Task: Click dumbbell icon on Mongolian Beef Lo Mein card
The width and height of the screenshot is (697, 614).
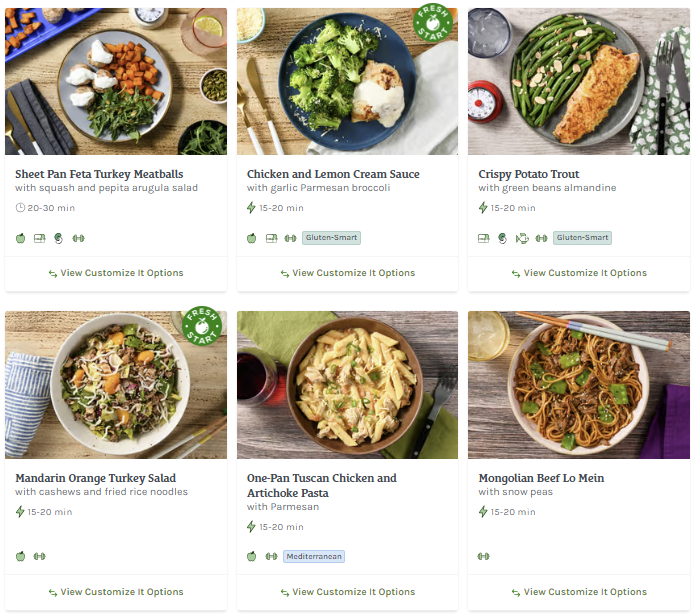Action: coord(484,556)
